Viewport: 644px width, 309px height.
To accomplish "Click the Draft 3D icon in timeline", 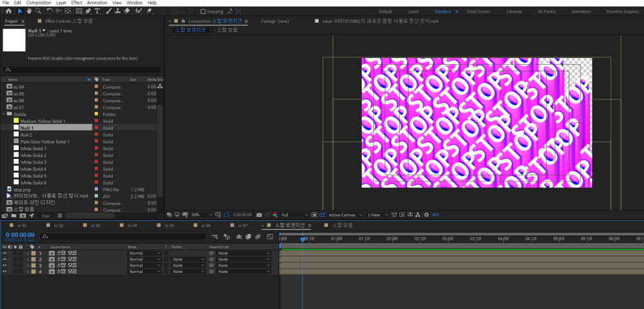I will click(227, 237).
